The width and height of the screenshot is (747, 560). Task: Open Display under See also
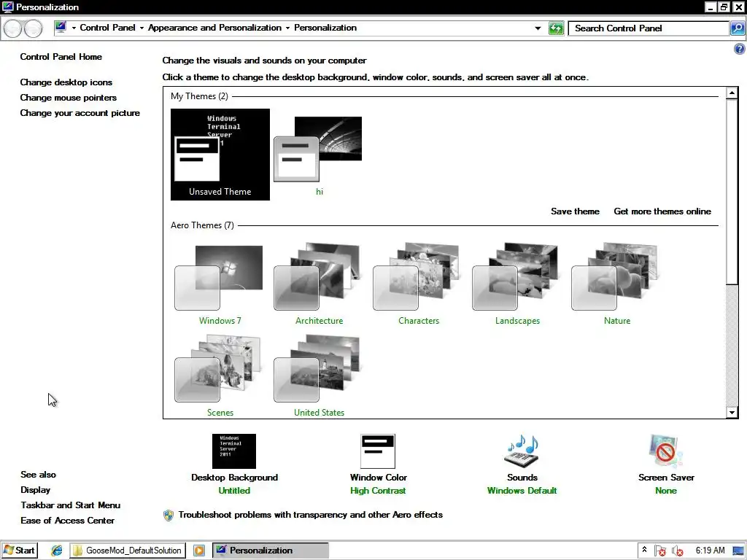coord(35,490)
